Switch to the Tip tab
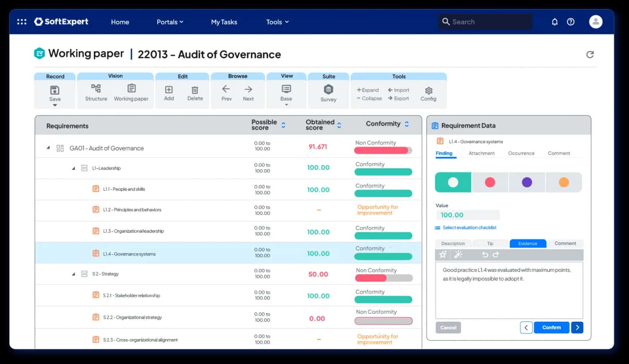The height and width of the screenshot is (364, 629). [x=490, y=244]
